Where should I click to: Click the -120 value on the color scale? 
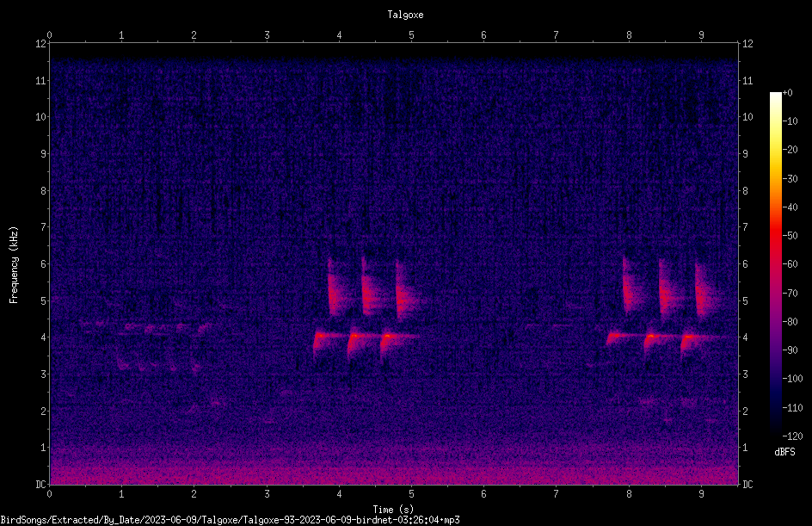pyautogui.click(x=792, y=436)
